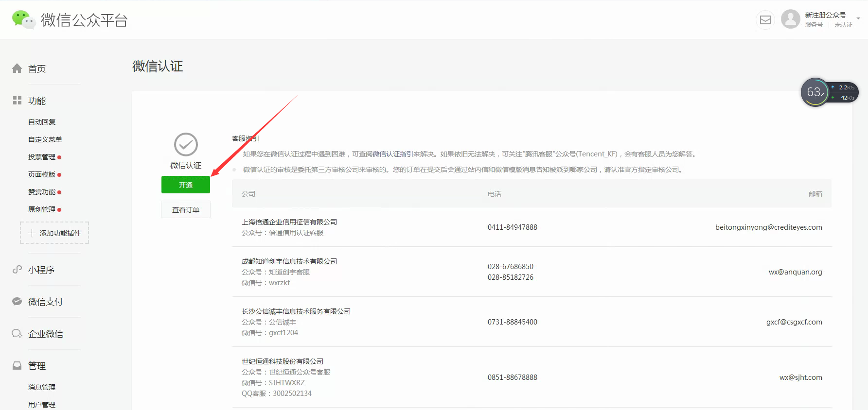Open 赞赏功能 in the sidebar
Image resolution: width=868 pixels, height=410 pixels.
(x=42, y=192)
